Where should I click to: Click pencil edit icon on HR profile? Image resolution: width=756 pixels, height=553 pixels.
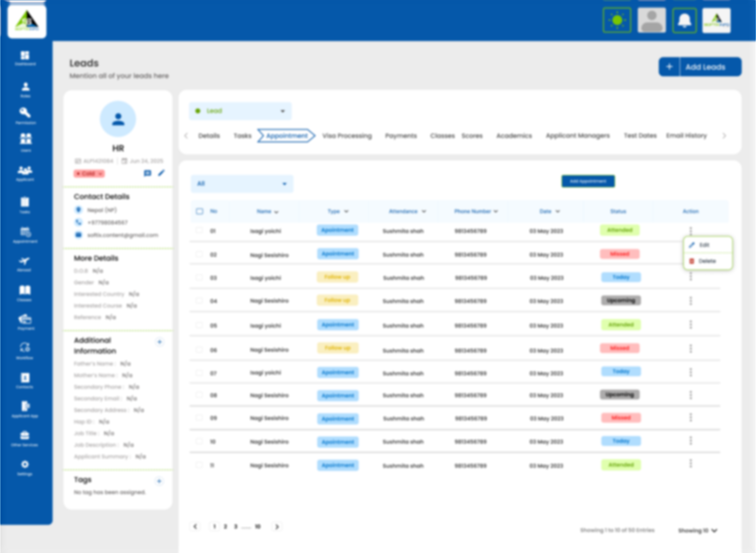coord(161,173)
